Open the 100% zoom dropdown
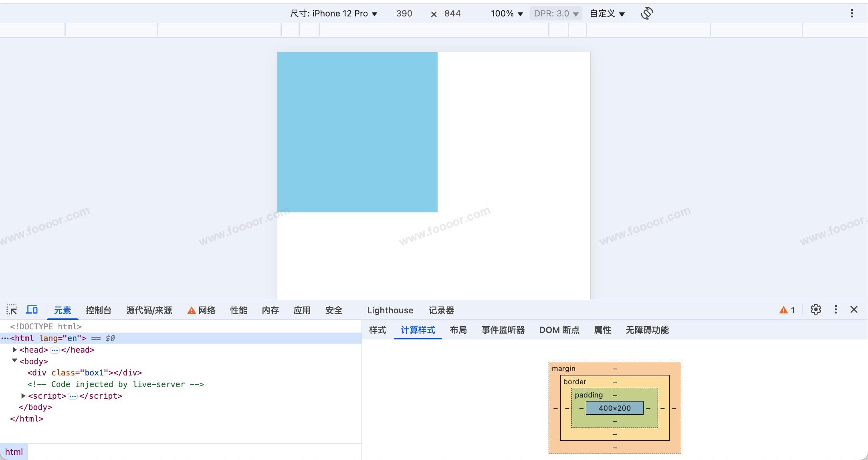This screenshot has width=868, height=460. point(507,14)
